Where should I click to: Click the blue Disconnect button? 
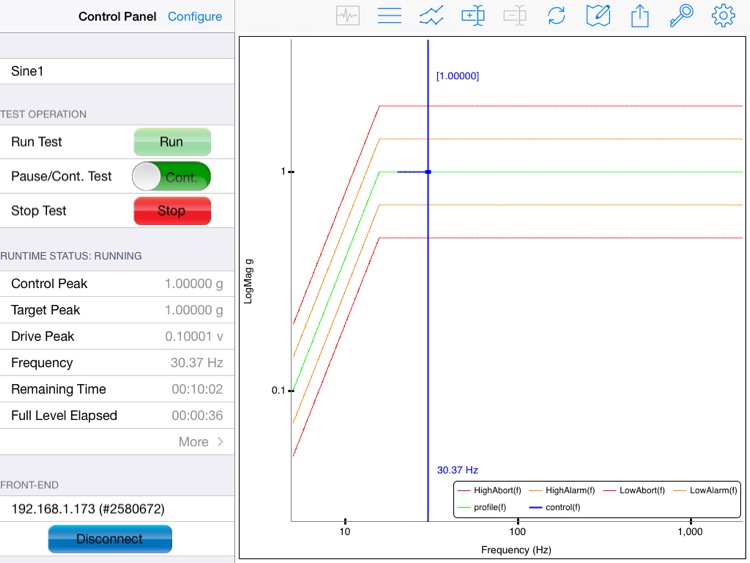tap(110, 539)
